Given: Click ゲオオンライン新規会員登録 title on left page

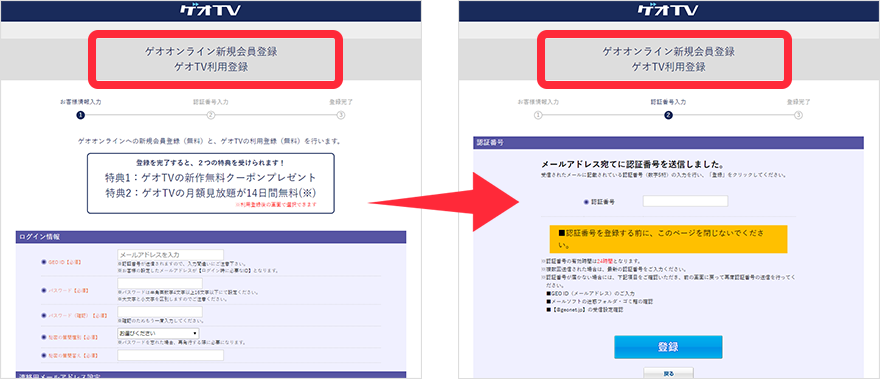Looking at the screenshot, I should 210,52.
